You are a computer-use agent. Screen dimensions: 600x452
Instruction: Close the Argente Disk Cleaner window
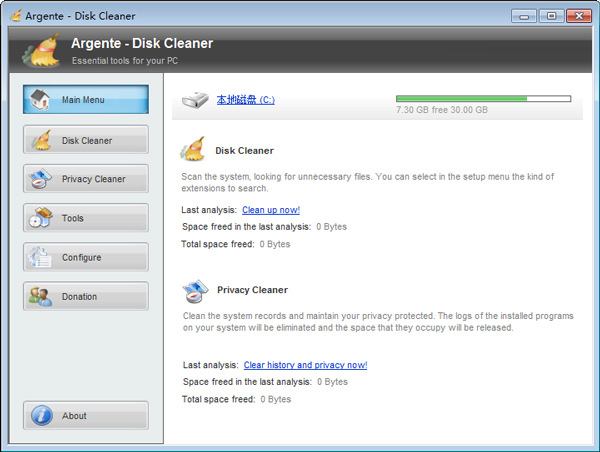click(579, 16)
